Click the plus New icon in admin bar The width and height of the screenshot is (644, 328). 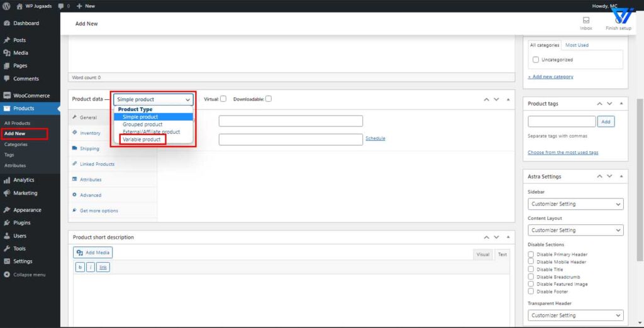(x=80, y=6)
